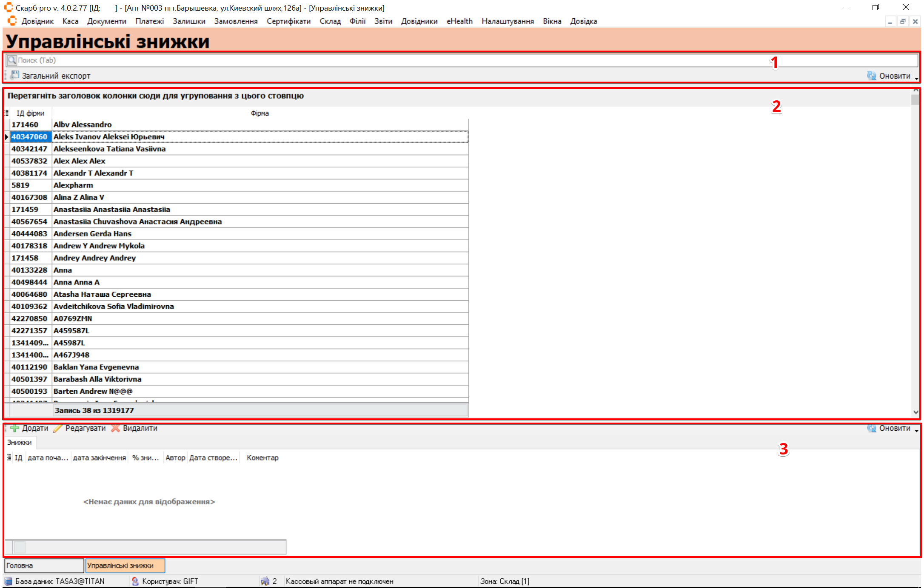
Task: Sort by the Фірма column header
Action: 260,113
